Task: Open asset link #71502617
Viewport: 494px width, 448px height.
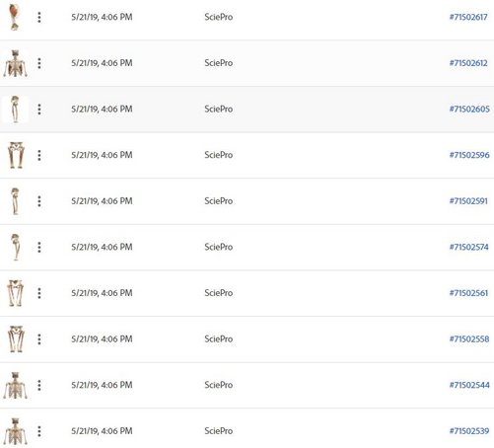Action: 468,17
